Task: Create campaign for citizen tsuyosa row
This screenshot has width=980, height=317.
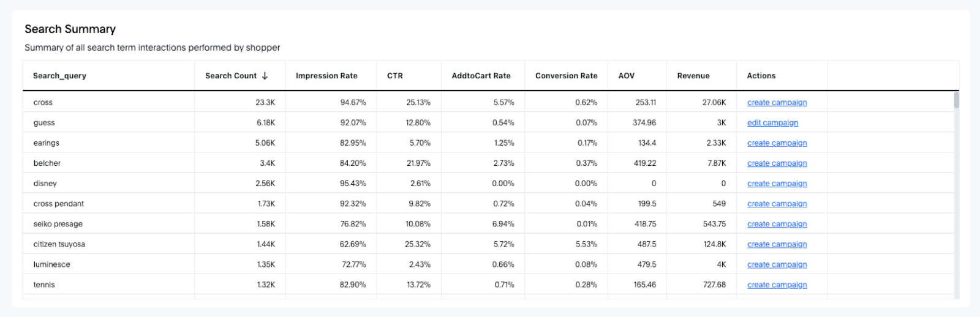Action: point(777,244)
